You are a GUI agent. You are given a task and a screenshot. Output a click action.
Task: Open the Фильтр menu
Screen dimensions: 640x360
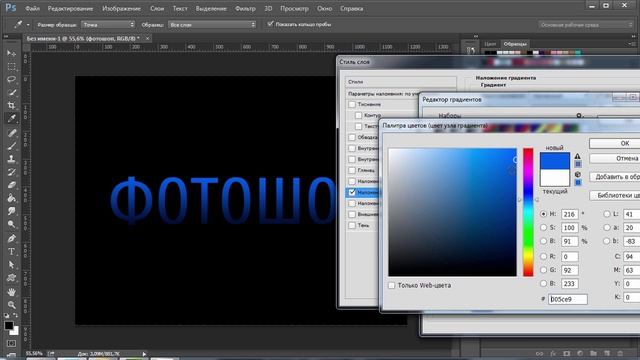pyautogui.click(x=245, y=9)
